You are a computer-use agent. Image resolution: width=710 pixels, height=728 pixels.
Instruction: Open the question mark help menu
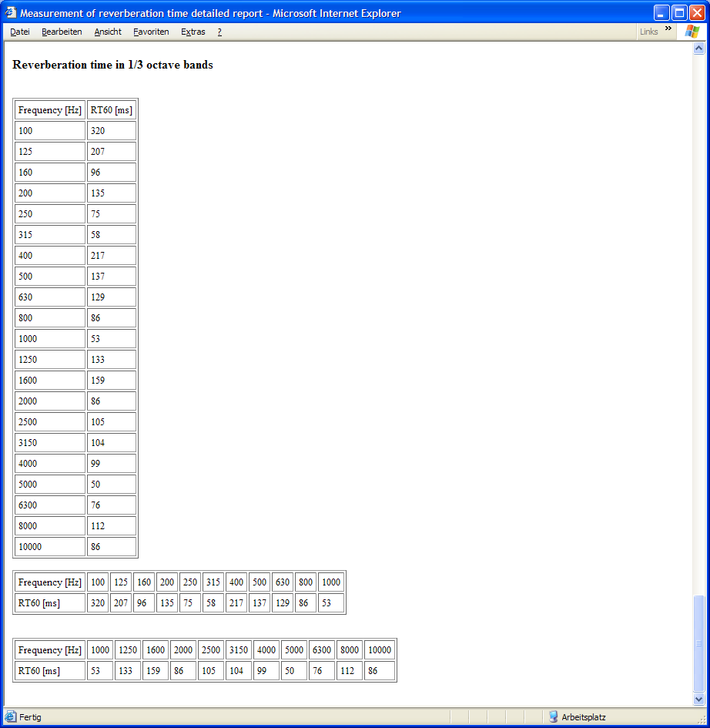click(x=219, y=32)
